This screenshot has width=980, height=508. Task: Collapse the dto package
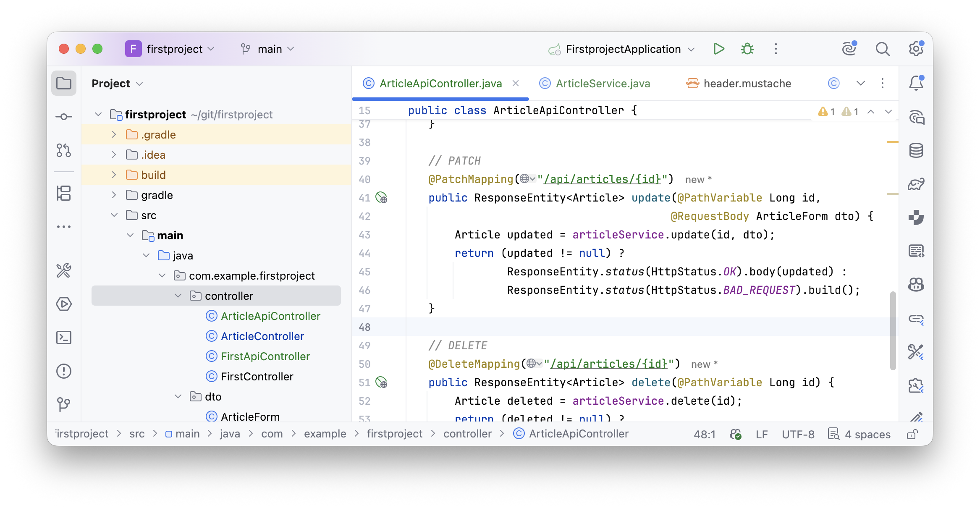pyautogui.click(x=178, y=397)
